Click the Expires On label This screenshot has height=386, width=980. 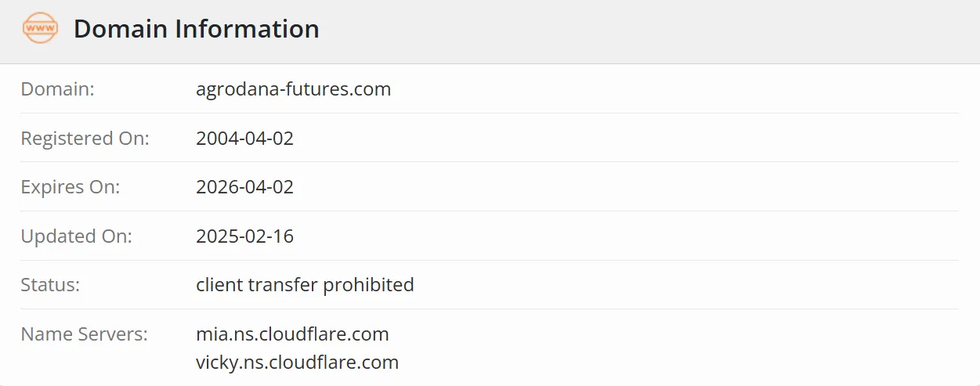click(70, 187)
